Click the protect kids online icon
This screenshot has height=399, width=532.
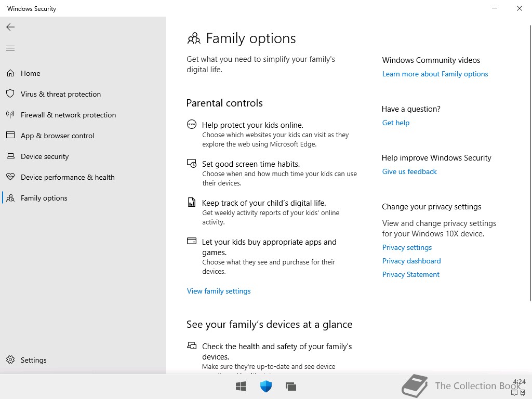coord(192,125)
